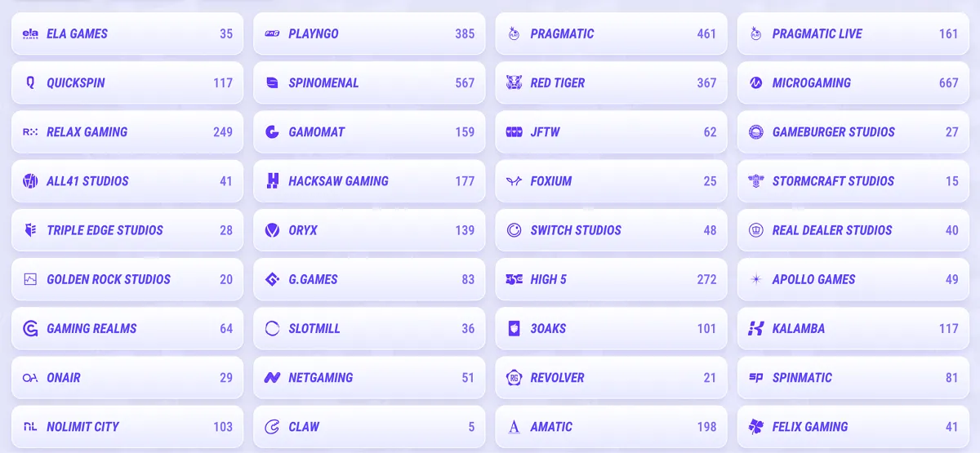980x453 pixels.
Task: Open the High 5 provider card
Action: 612,279
